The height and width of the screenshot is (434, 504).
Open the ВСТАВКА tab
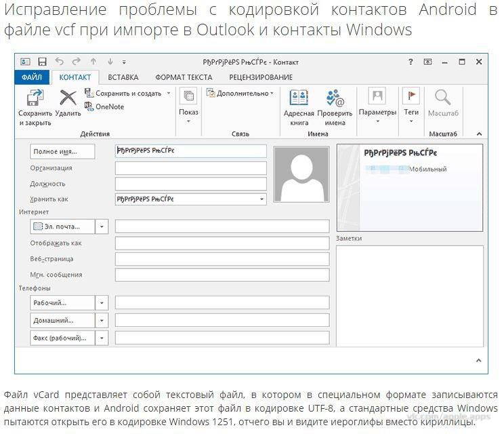[x=123, y=77]
